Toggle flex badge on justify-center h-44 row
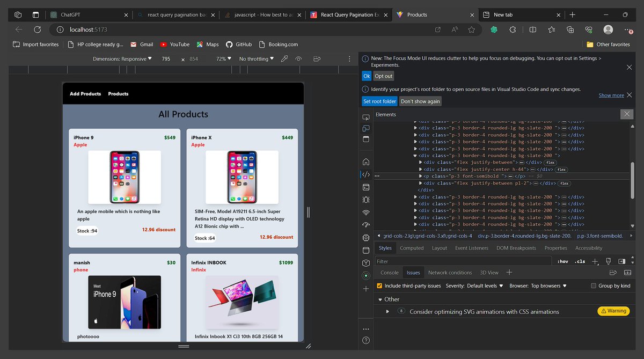This screenshot has width=644, height=359. point(561,170)
